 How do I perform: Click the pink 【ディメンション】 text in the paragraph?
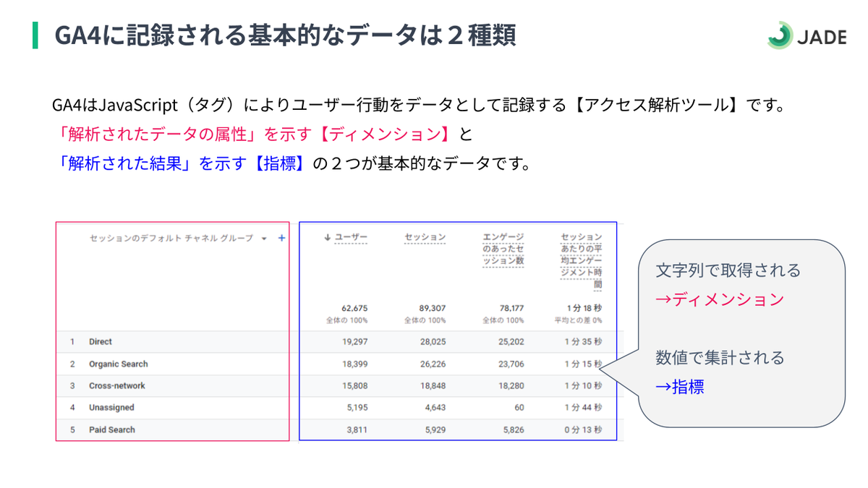tap(388, 134)
